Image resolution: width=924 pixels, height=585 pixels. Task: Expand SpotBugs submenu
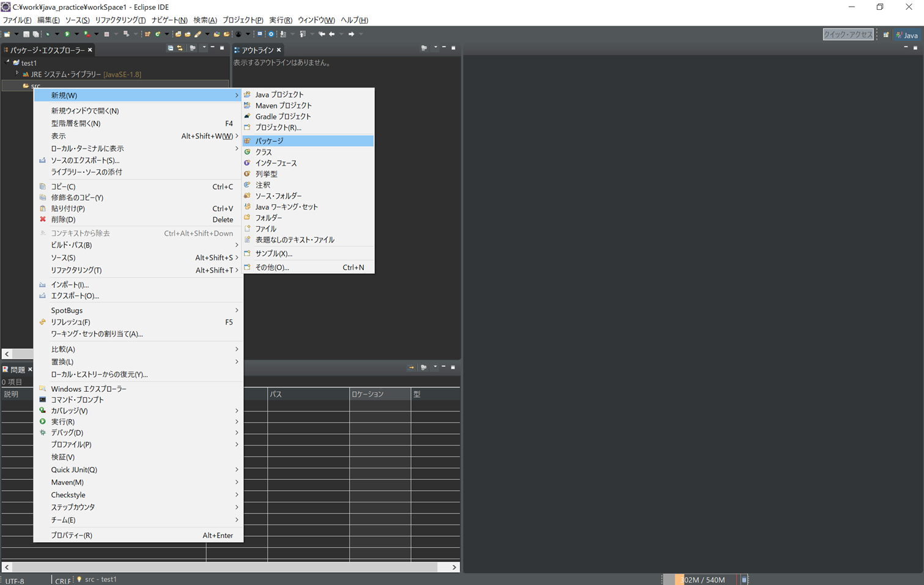pos(138,311)
